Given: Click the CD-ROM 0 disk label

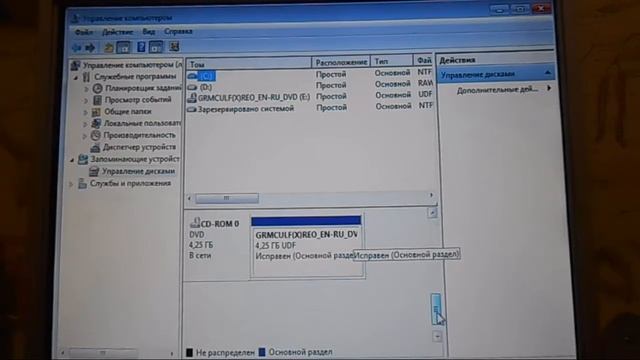Looking at the screenshot, I should pyautogui.click(x=220, y=224).
